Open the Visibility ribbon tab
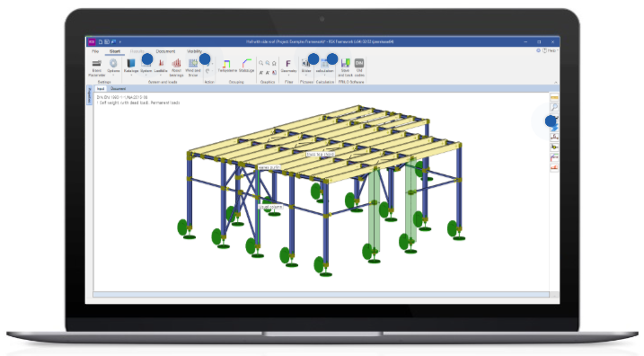Image resolution: width=644 pixels, height=356 pixels. pyautogui.click(x=194, y=51)
